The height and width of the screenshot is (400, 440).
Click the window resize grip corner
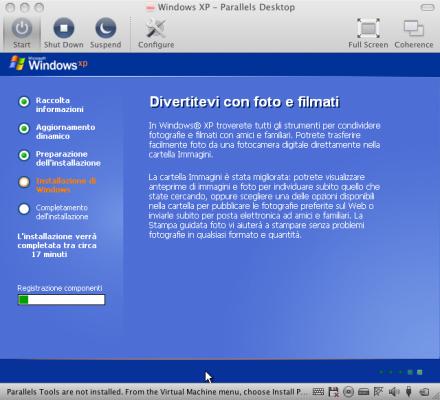pyautogui.click(x=435, y=395)
